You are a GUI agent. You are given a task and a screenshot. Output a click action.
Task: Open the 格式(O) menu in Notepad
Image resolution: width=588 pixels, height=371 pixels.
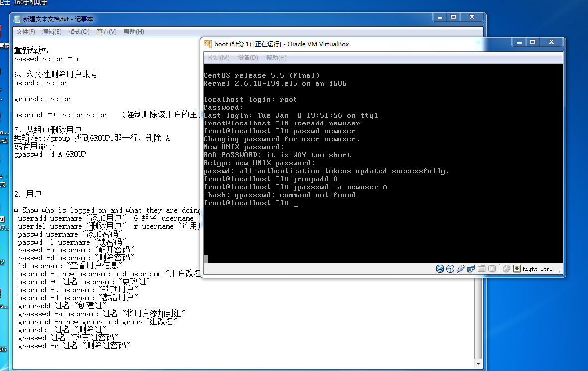pos(79,32)
